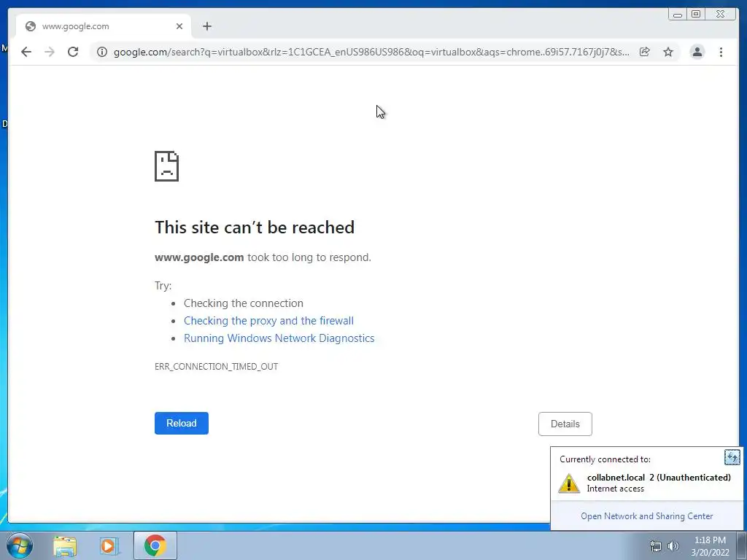Screen dimensions: 747x560
Task: Open Checking the proxy and the firewall link
Action: pyautogui.click(x=268, y=321)
